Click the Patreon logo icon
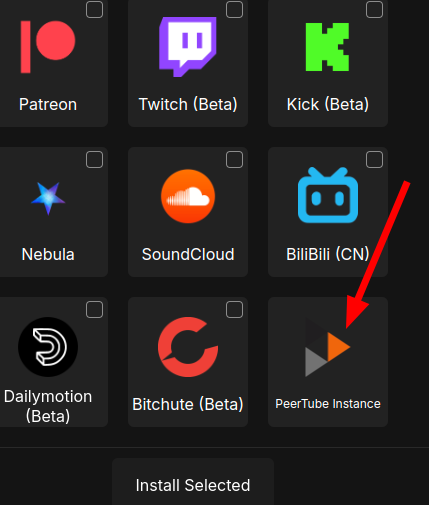This screenshot has width=429, height=505. pyautogui.click(x=48, y=47)
